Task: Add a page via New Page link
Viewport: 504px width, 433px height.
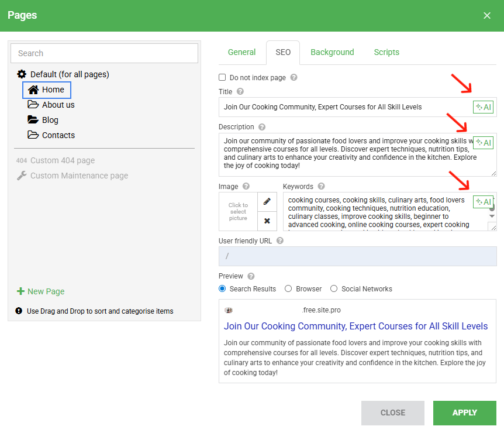Action: (x=46, y=291)
